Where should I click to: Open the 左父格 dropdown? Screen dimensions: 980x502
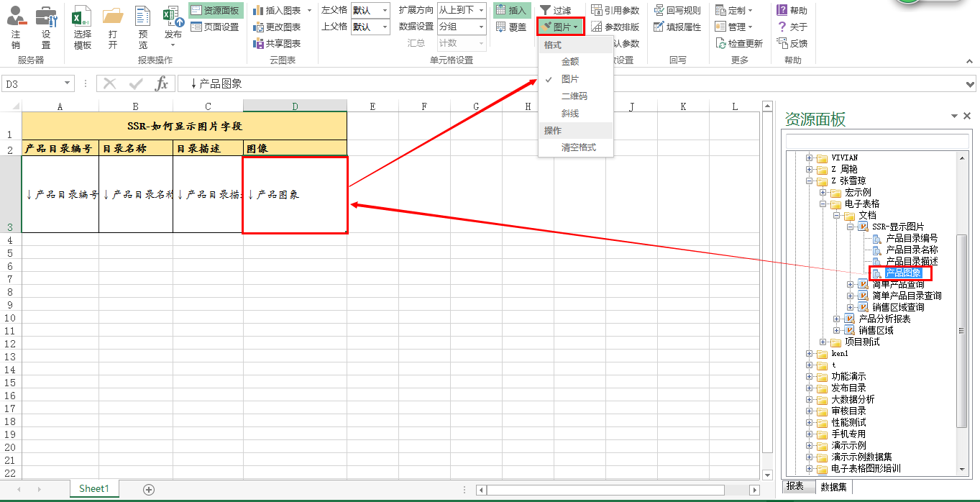tap(370, 10)
